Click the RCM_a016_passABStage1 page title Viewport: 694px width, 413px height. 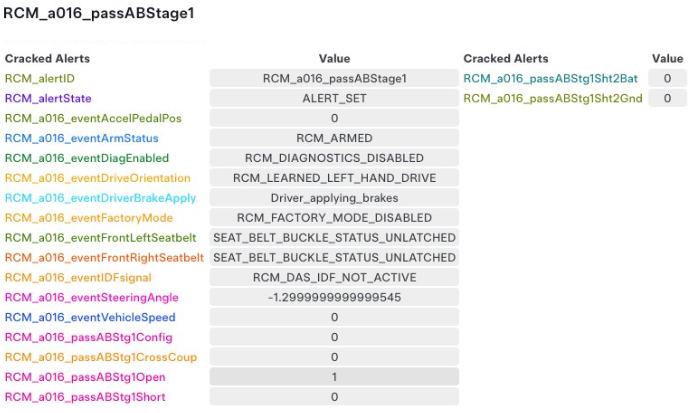98,14
